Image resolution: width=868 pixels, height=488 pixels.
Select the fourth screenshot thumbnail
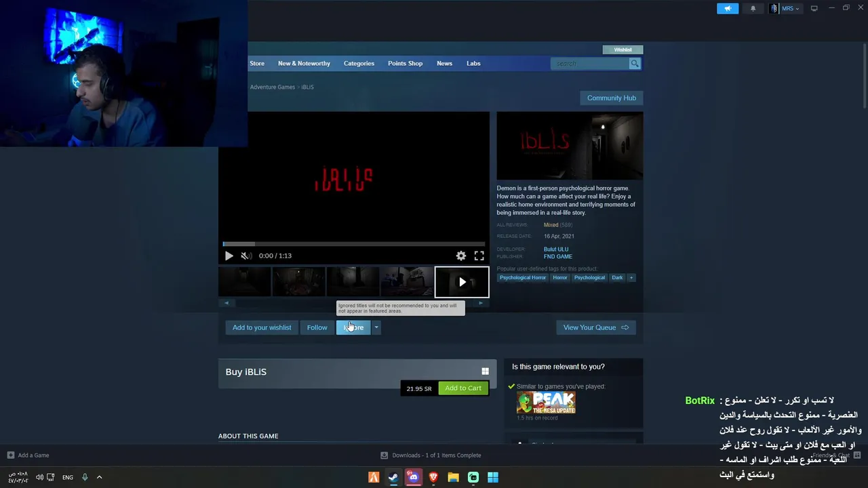pos(407,282)
